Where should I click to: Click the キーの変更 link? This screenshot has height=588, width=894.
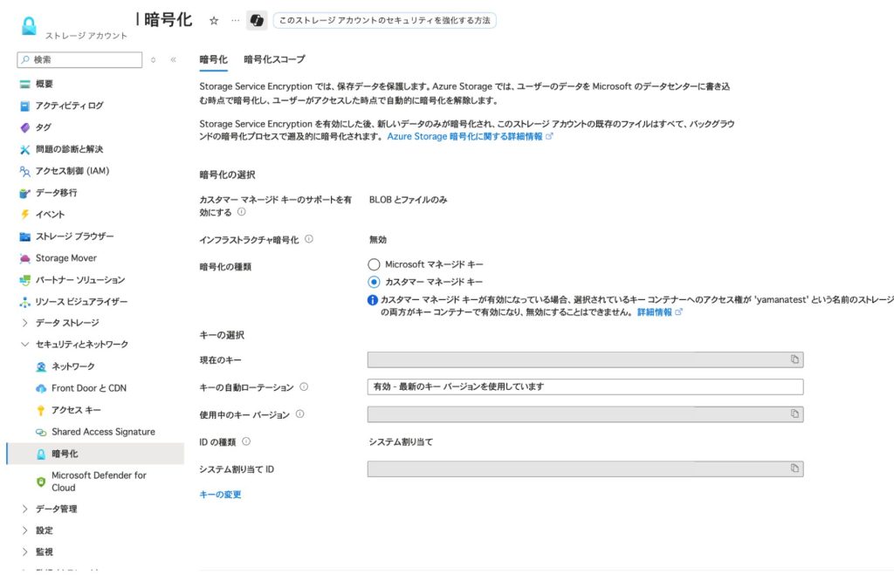(x=220, y=495)
